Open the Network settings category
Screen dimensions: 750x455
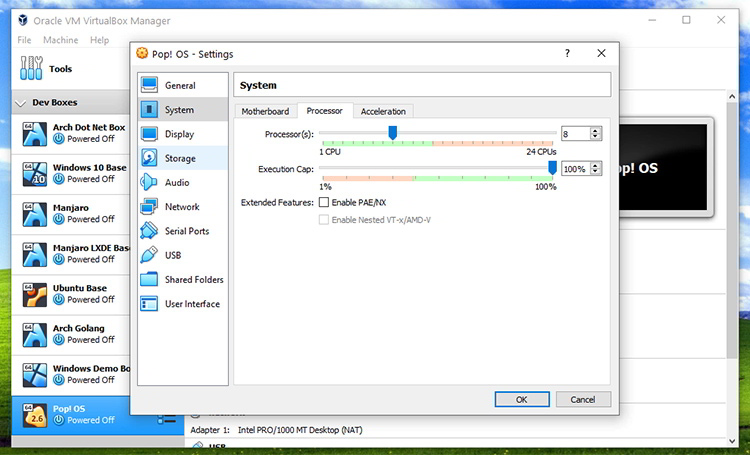pyautogui.click(x=183, y=207)
